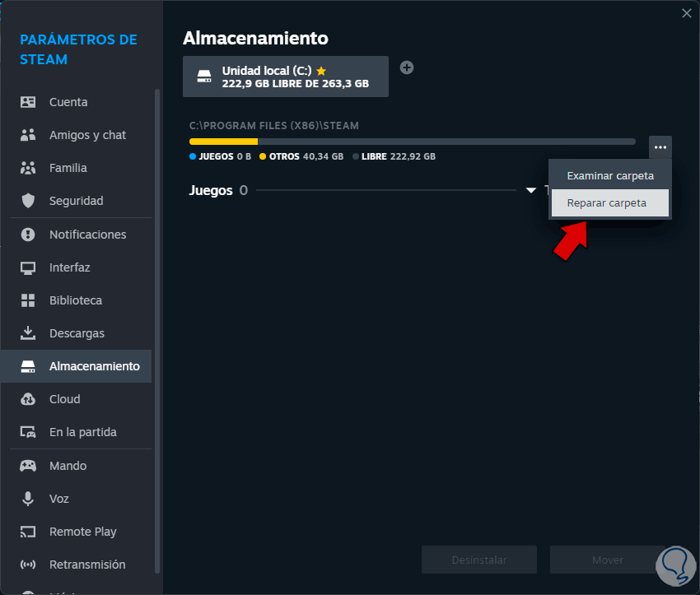
Task: Go to Amigos y chat settings
Action: click(x=77, y=135)
